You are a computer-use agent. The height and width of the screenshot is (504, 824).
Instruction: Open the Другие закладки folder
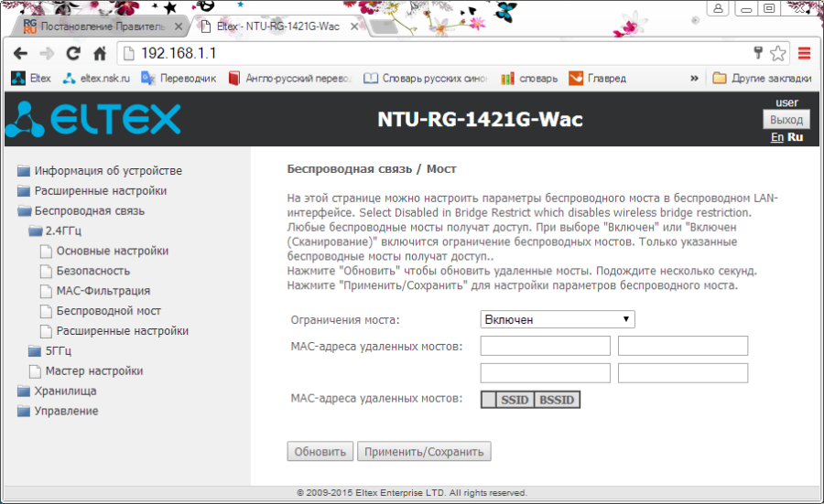coord(762,79)
